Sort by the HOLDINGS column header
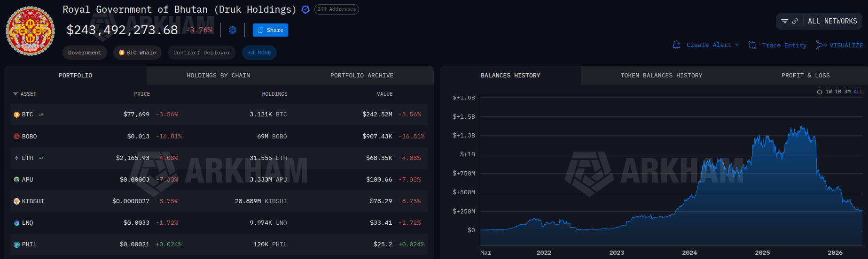The width and height of the screenshot is (868, 259). point(274,94)
